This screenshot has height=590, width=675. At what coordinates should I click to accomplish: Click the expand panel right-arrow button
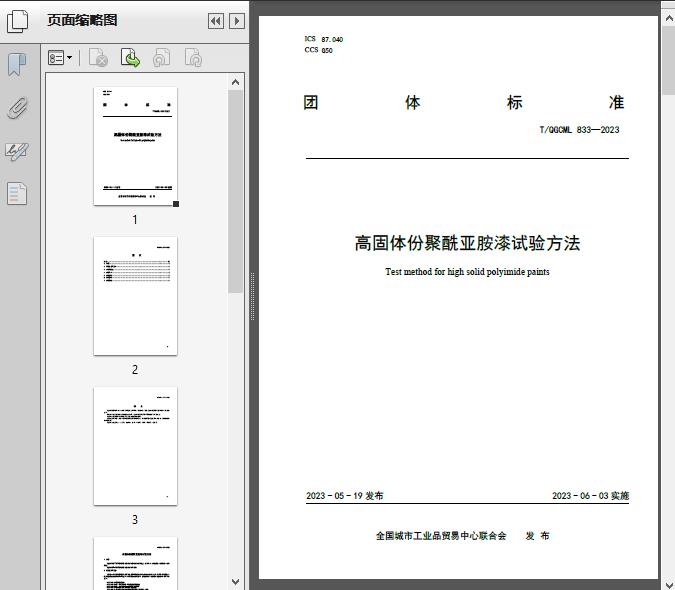pos(237,21)
